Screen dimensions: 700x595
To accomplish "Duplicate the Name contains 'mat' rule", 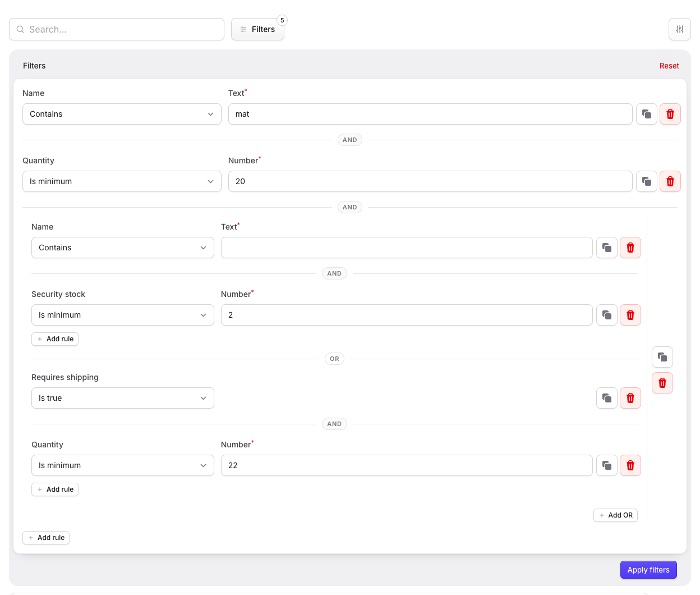I will click(x=647, y=114).
